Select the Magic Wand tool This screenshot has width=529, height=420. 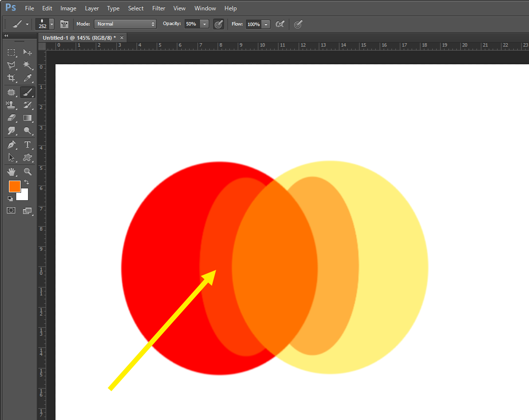[28, 65]
